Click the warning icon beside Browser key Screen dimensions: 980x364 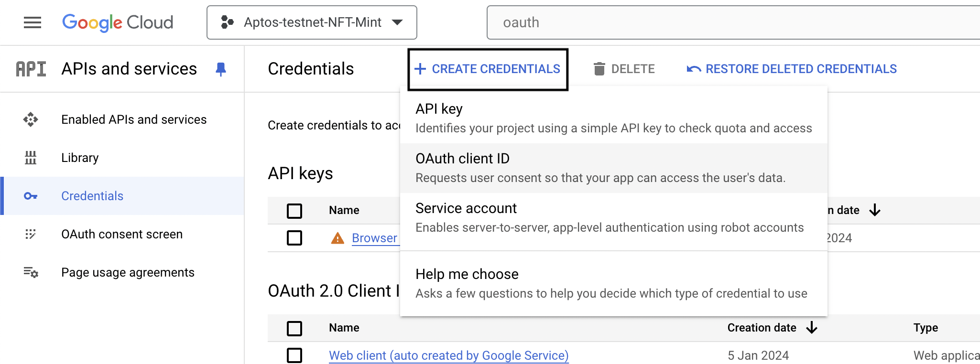338,238
